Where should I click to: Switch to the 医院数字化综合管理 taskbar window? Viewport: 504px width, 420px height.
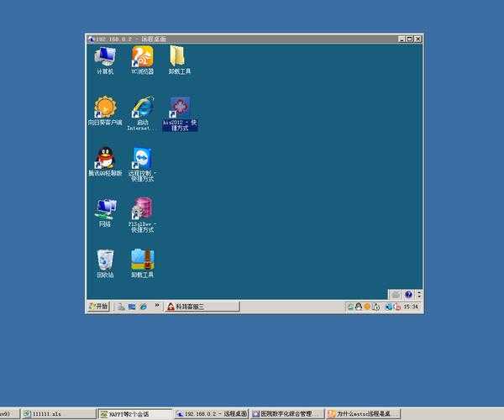pyautogui.click(x=286, y=414)
